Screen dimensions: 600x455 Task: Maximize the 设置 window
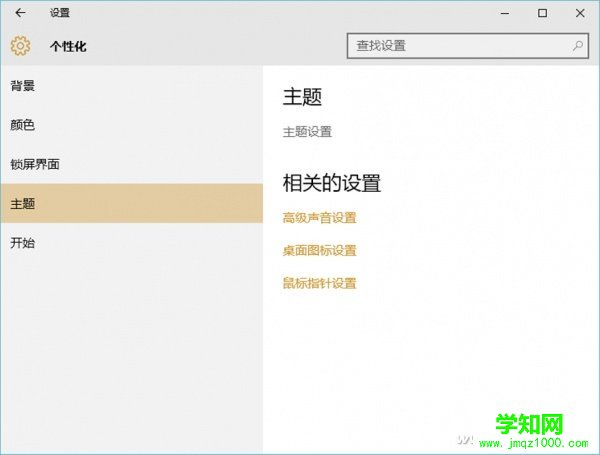[542, 13]
